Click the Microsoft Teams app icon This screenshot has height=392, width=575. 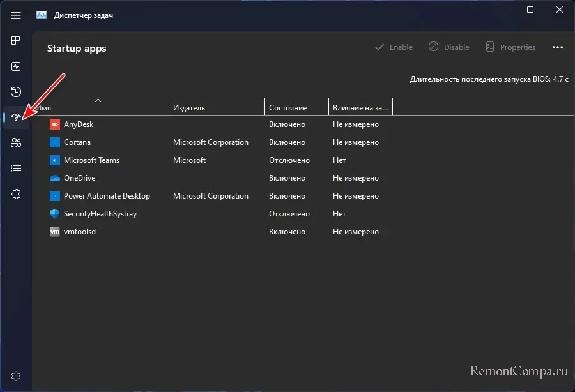[55, 160]
